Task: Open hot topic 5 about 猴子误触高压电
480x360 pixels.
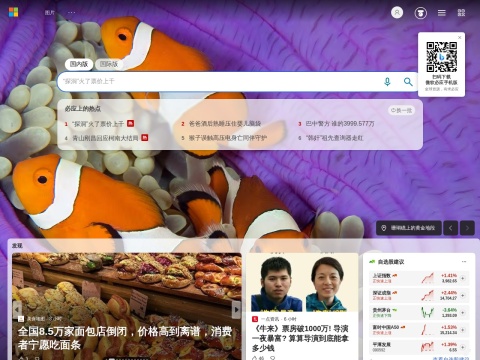Action: pyautogui.click(x=227, y=138)
